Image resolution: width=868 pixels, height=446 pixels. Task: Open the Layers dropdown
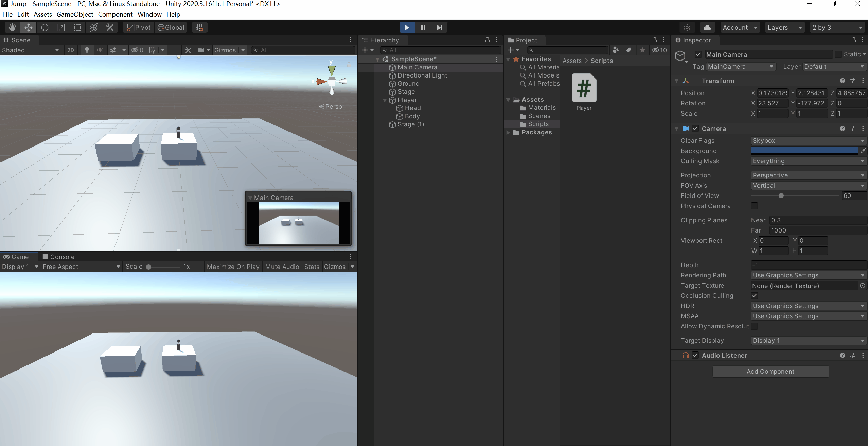(784, 28)
